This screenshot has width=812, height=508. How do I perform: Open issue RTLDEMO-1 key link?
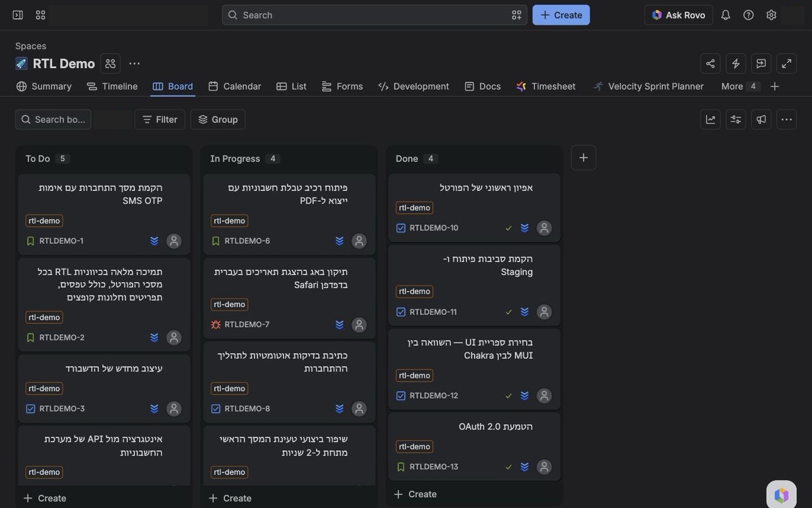62,241
